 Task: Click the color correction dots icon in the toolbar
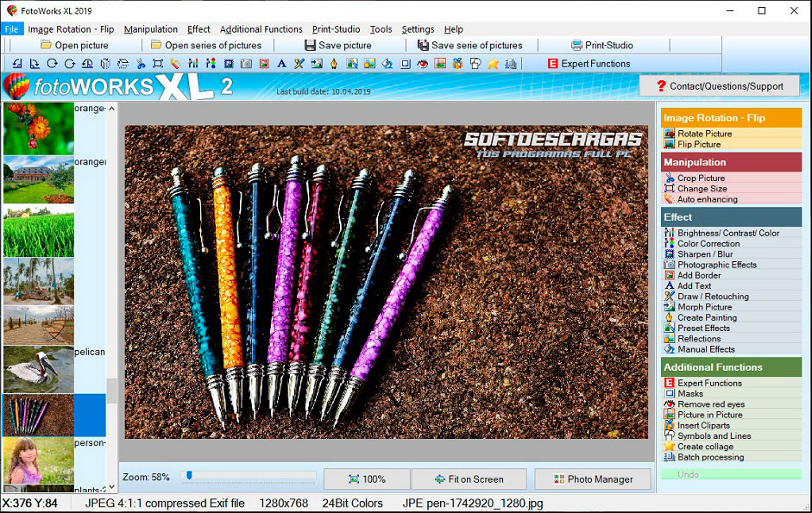point(211,64)
